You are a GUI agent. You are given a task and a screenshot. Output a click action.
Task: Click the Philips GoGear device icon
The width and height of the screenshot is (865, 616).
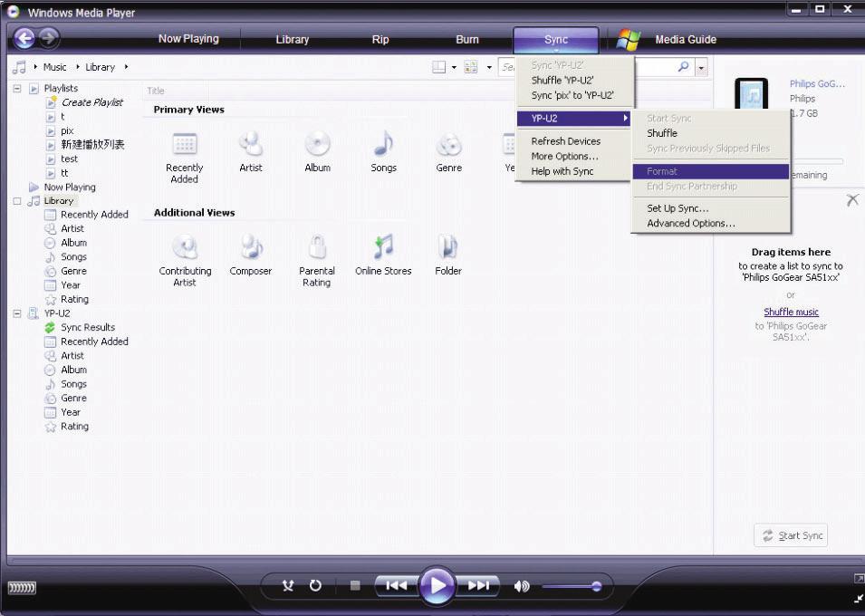pyautogui.click(x=751, y=93)
